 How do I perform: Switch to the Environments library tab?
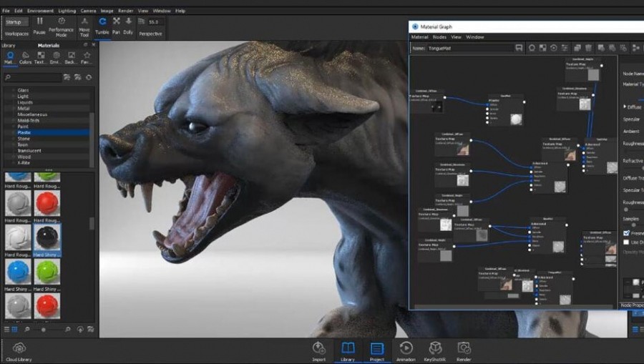pos(55,58)
